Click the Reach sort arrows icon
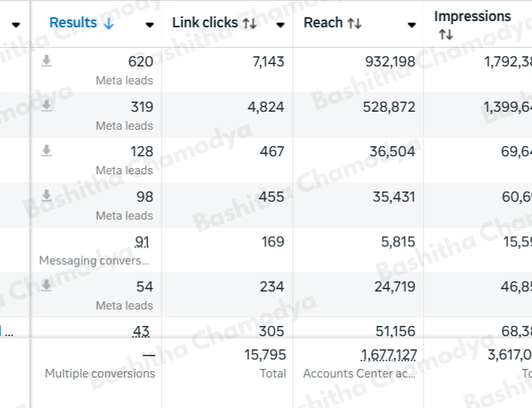 (354, 23)
